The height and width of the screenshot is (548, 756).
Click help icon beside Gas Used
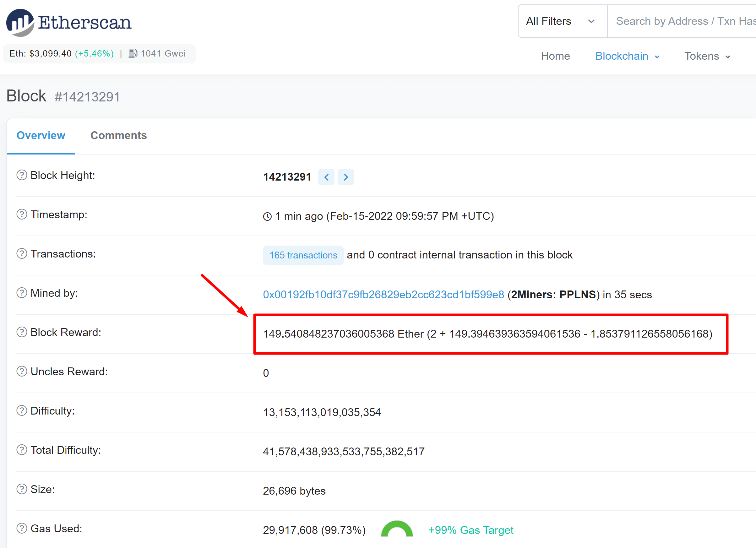pos(22,528)
